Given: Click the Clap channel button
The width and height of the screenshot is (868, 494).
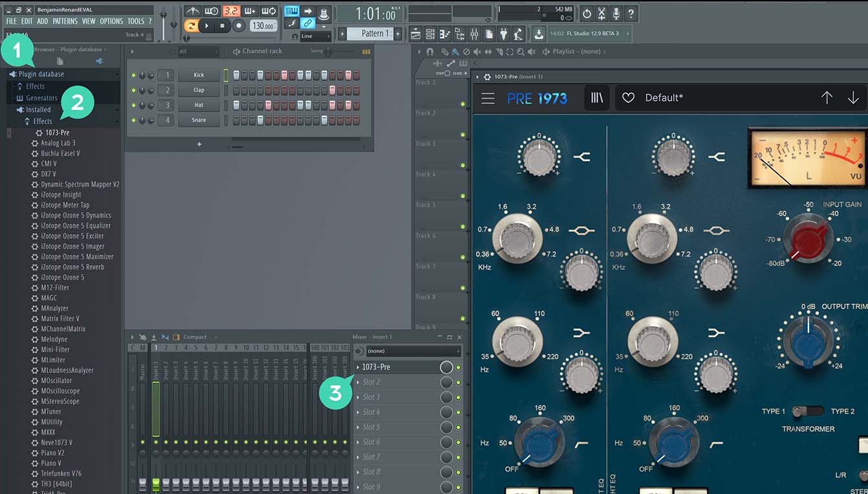Looking at the screenshot, I should coord(199,90).
